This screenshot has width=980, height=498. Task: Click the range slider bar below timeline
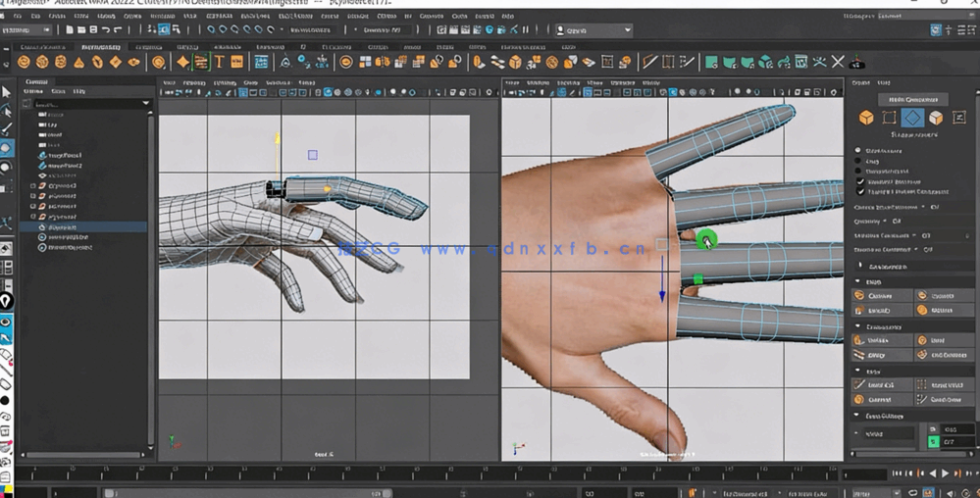(247, 493)
